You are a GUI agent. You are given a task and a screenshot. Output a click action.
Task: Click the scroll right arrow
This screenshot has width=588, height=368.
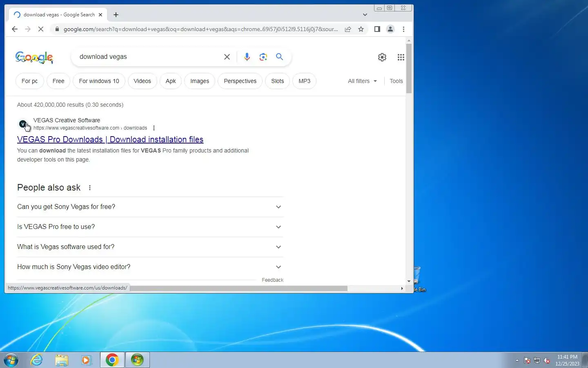click(402, 288)
